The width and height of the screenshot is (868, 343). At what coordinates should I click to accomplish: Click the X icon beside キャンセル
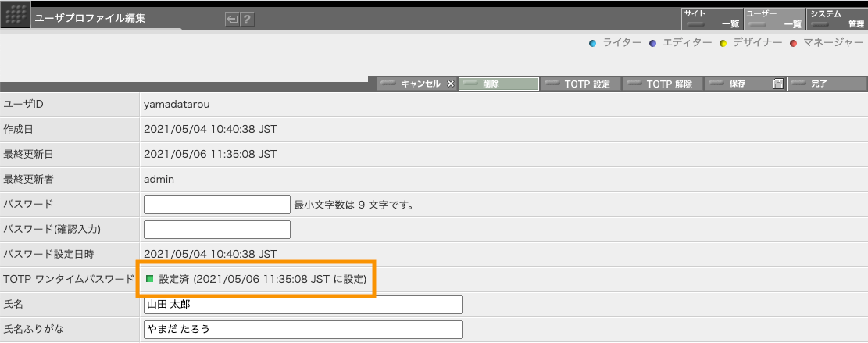[x=450, y=84]
